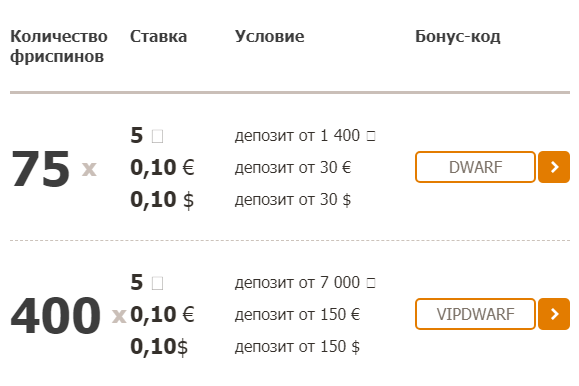
Task: Click the orange arrow beside the VIPDWARF code
Action: (554, 314)
